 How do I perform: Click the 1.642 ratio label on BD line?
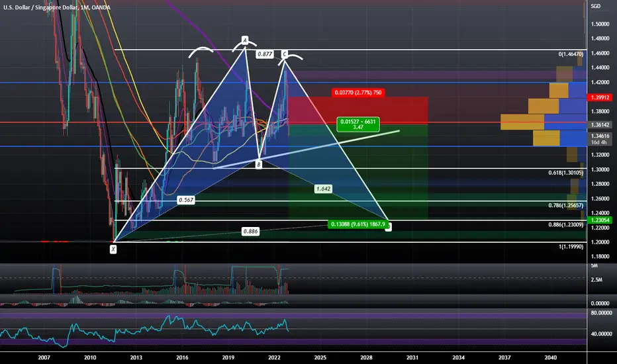click(323, 189)
